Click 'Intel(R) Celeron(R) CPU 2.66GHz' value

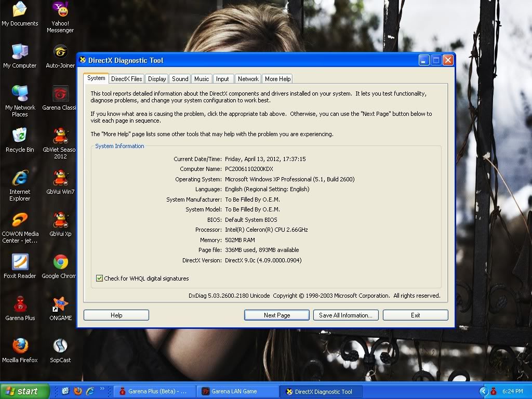pos(267,230)
